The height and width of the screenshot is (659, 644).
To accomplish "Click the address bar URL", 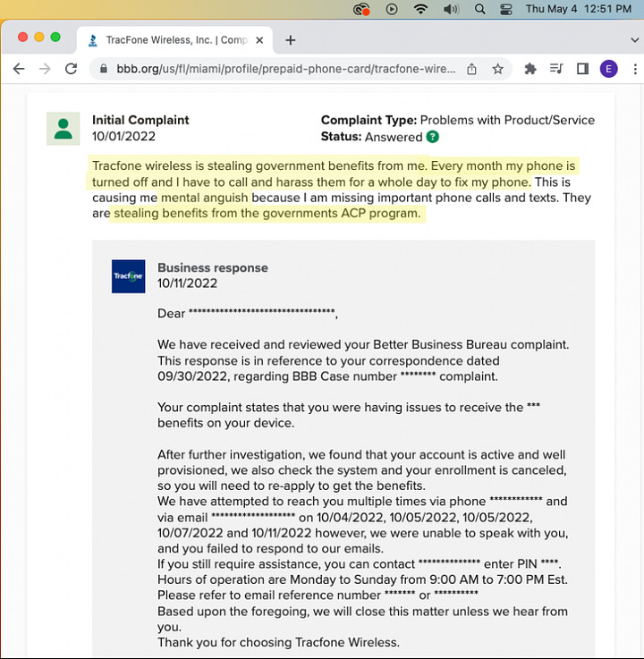I will point(285,69).
